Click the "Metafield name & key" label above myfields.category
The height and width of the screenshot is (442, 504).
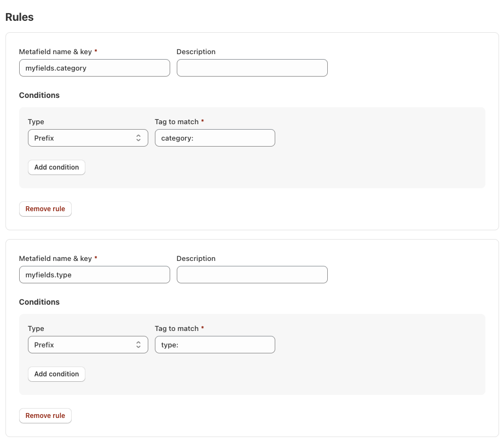point(55,52)
